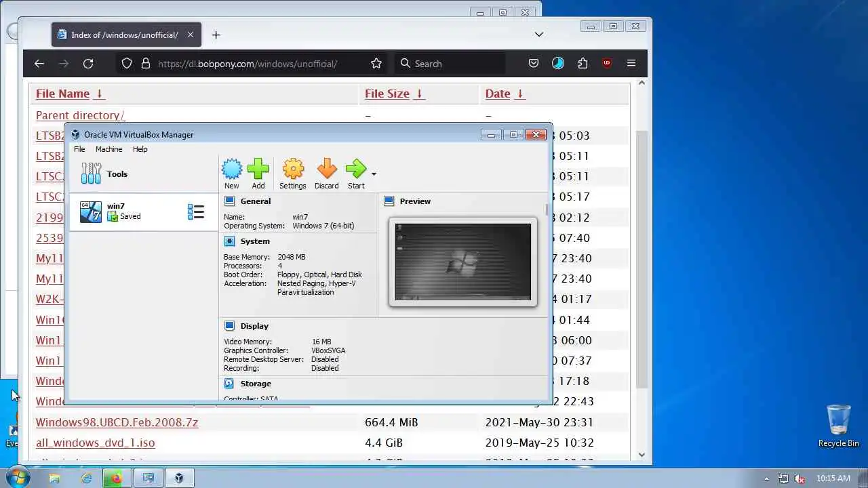Click the muted volume tray icon
This screenshot has width=868, height=488.
coord(800,479)
